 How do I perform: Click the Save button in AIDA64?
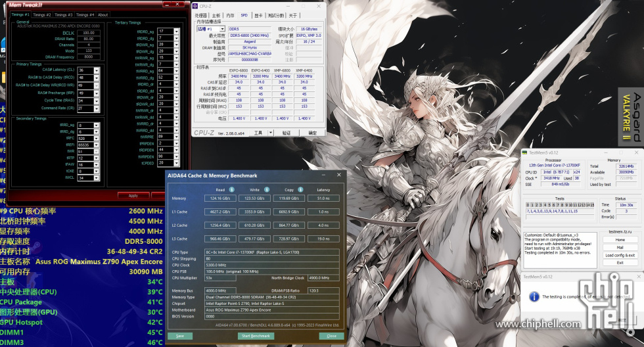pos(180,336)
